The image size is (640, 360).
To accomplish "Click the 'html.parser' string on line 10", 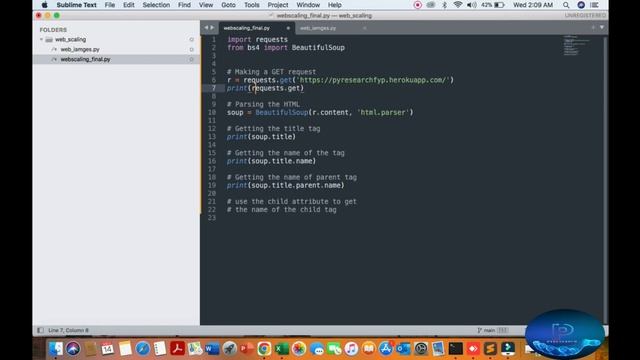I will (383, 112).
